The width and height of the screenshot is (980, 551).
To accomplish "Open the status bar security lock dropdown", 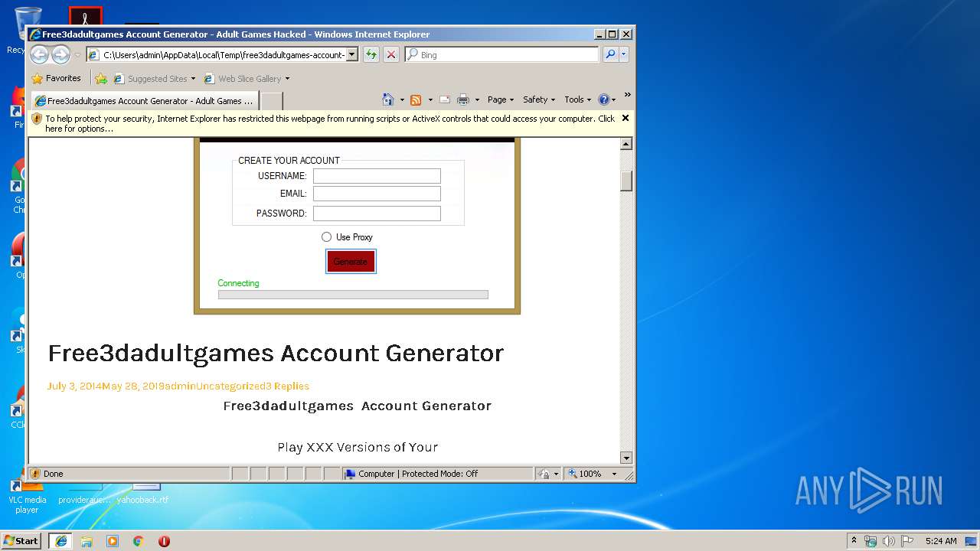I will pyautogui.click(x=548, y=474).
